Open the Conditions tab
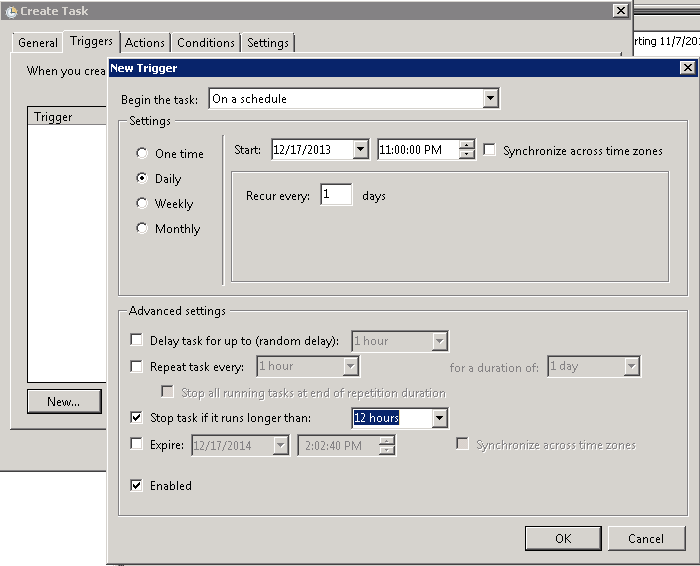This screenshot has width=700, height=566. tap(206, 43)
